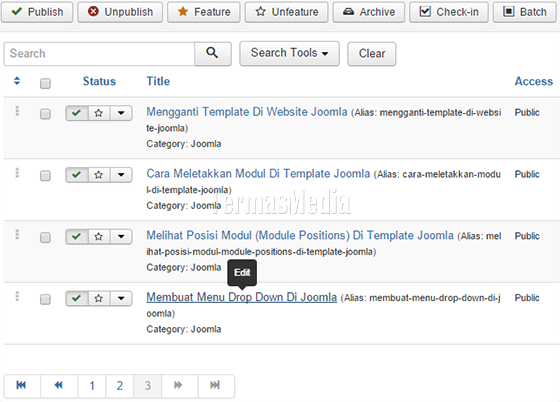Click the Publish toolbar button
The image size is (560, 402).
(37, 12)
